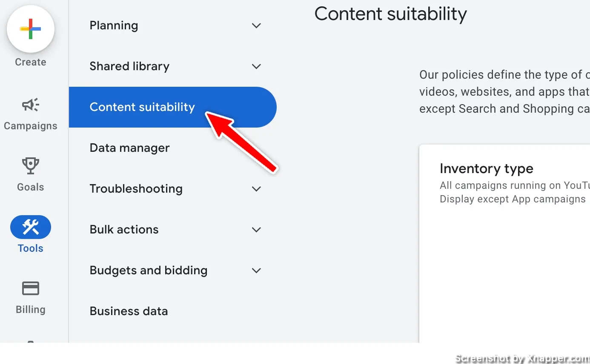Expand the Planning chevron
Screen dimensions: 590x364
[256, 26]
